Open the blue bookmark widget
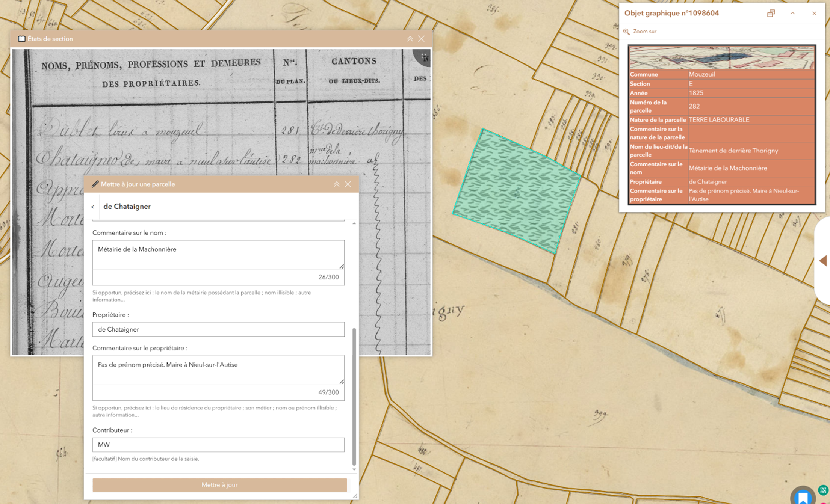The image size is (830, 504). coord(803,498)
